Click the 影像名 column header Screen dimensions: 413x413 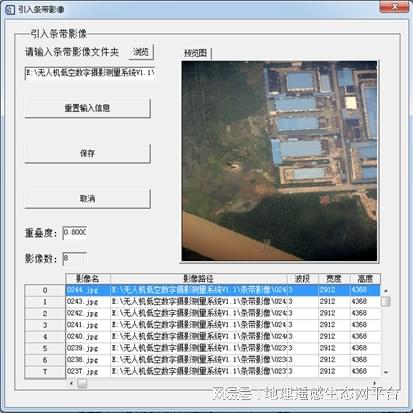[88, 279]
